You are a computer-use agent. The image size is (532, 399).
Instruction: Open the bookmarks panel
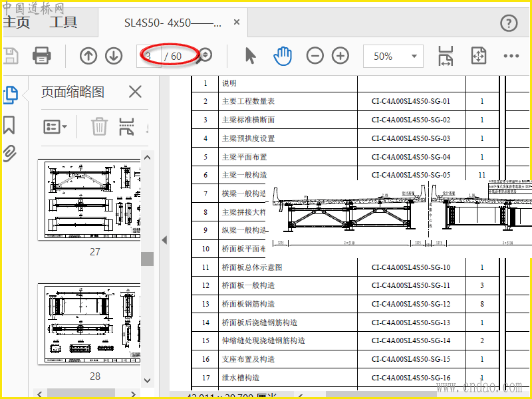point(9,125)
